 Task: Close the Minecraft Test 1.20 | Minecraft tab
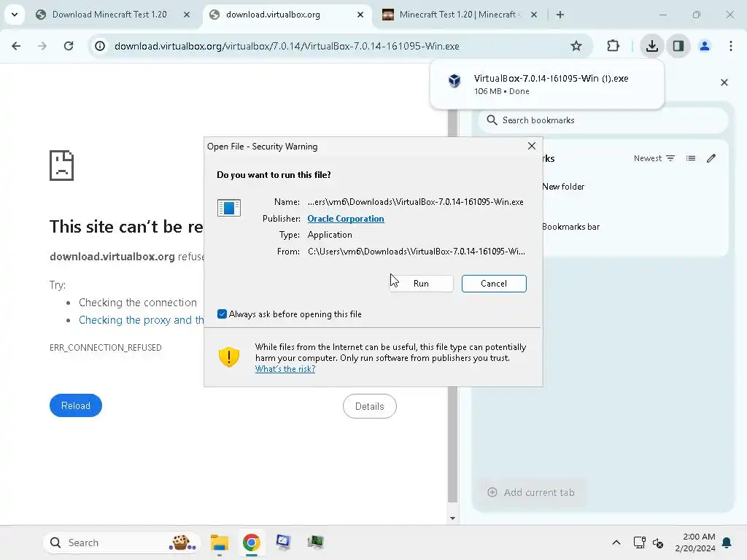[x=534, y=15]
